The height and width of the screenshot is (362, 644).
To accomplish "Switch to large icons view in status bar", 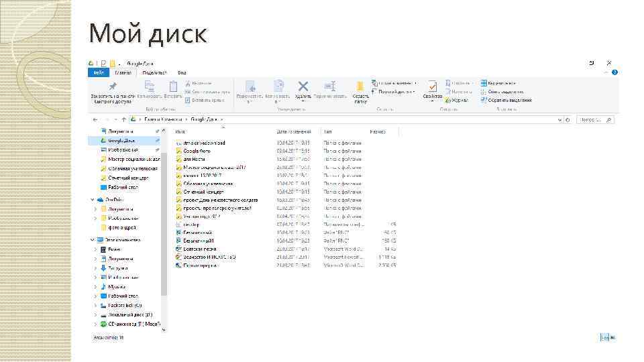I will tap(612, 337).
